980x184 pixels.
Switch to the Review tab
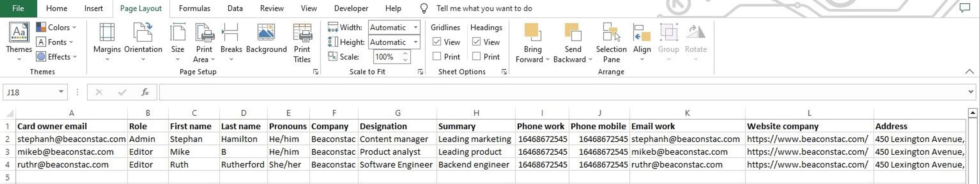click(x=272, y=8)
